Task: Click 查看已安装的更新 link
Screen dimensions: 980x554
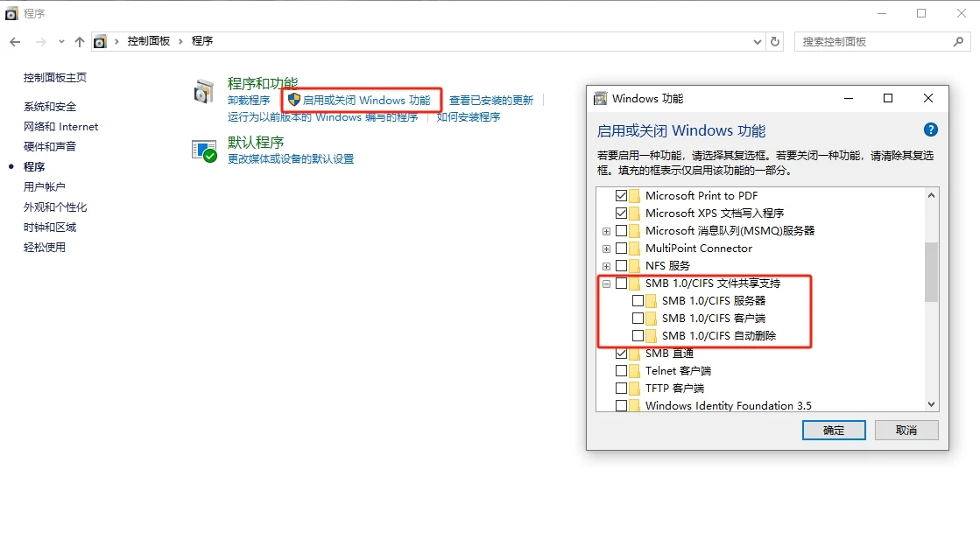Action: click(x=491, y=101)
